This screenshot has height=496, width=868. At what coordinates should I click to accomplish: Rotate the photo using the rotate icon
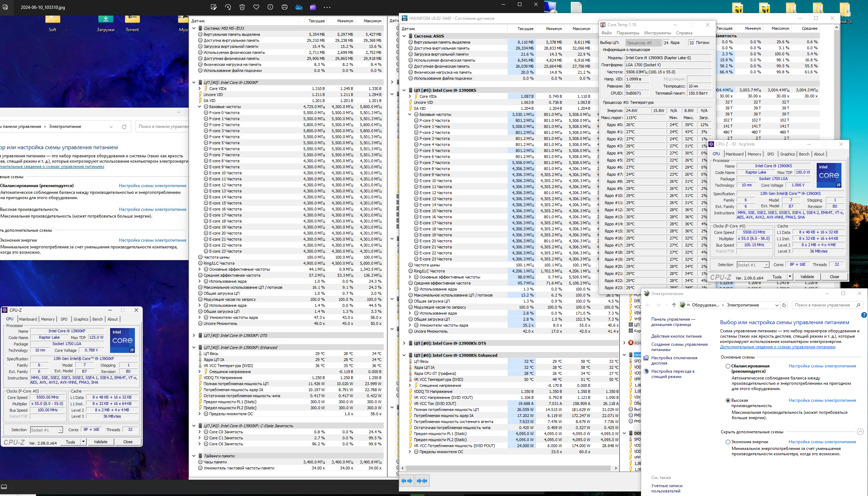(228, 7)
